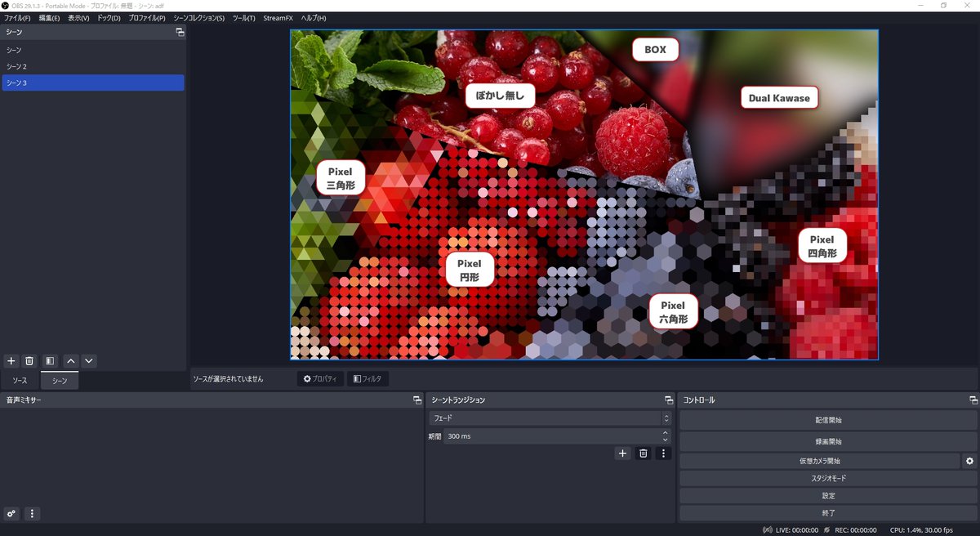Open the フェード transition dropdown

(551, 418)
